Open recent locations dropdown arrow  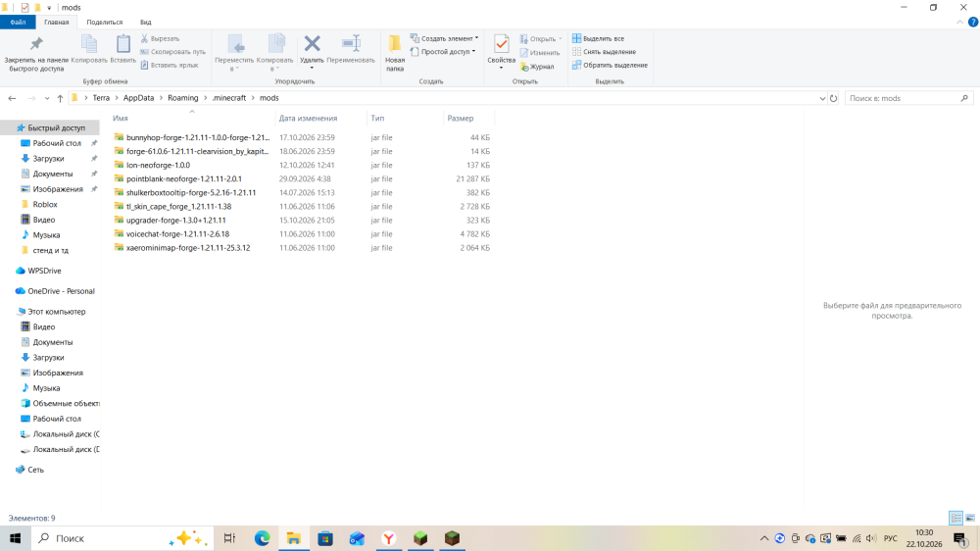tap(47, 98)
